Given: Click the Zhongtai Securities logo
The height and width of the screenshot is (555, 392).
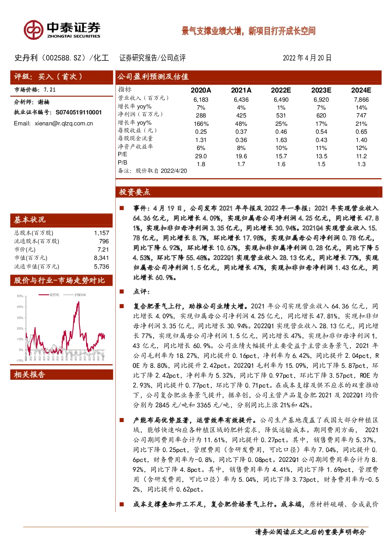Looking at the screenshot, I should 62,30.
